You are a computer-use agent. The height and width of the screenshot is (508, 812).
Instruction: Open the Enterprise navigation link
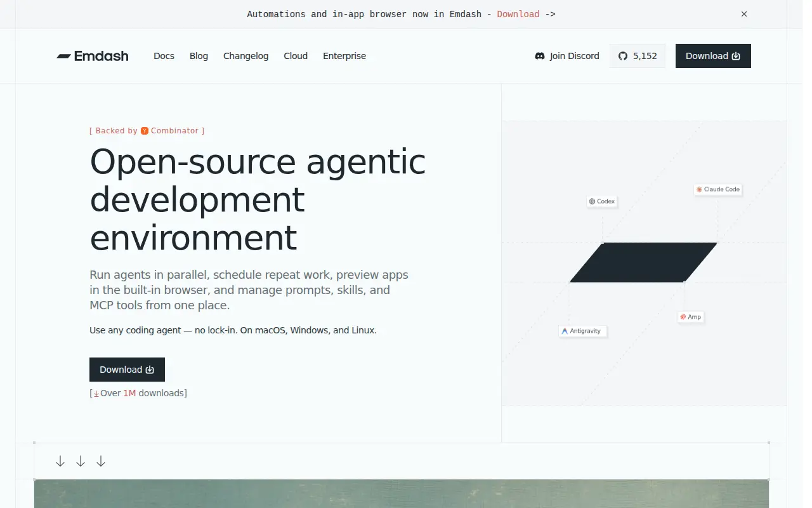(344, 56)
